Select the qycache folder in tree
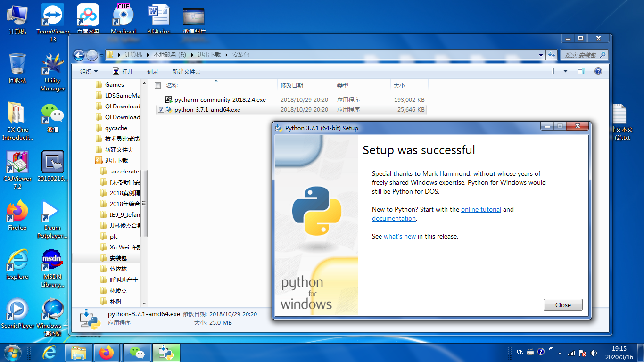644x362 pixels. 116,128
